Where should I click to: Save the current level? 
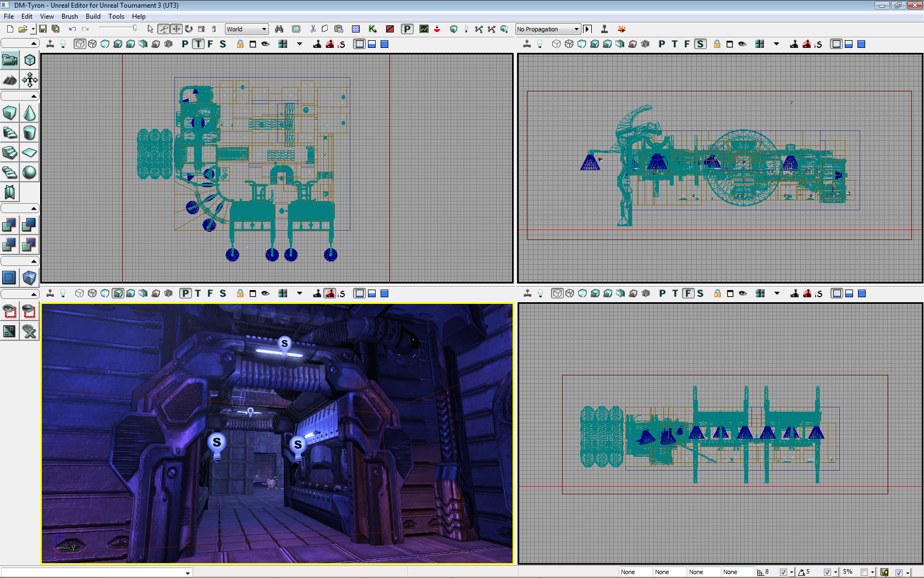click(x=43, y=29)
